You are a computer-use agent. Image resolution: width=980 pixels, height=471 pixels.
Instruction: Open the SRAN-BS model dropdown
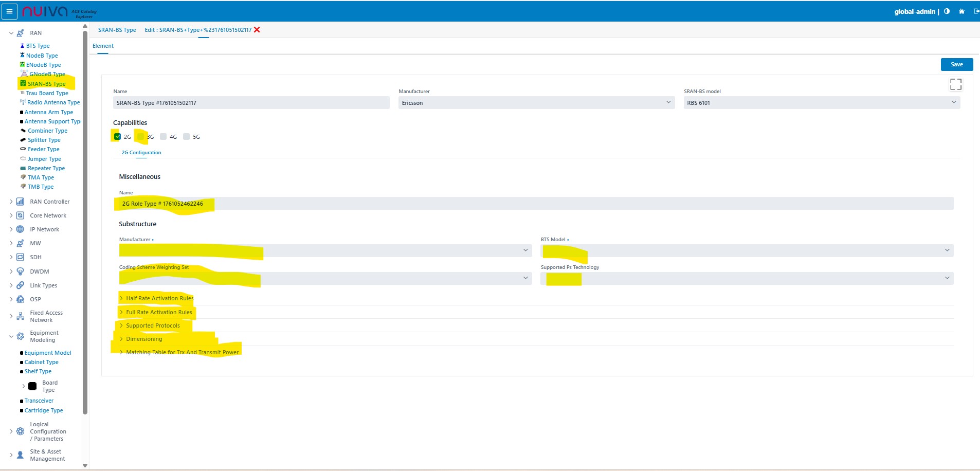(x=821, y=103)
